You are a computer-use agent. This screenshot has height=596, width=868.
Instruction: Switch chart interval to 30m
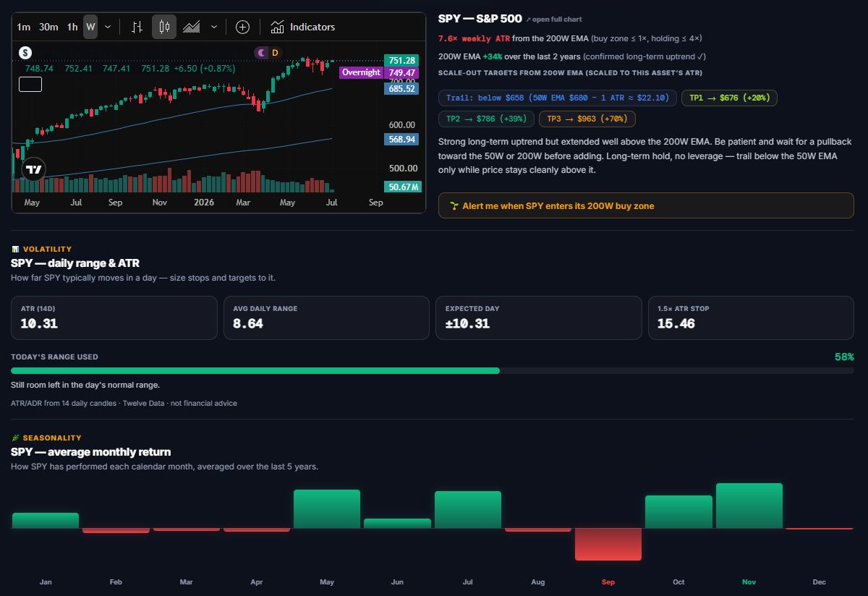[x=48, y=27]
